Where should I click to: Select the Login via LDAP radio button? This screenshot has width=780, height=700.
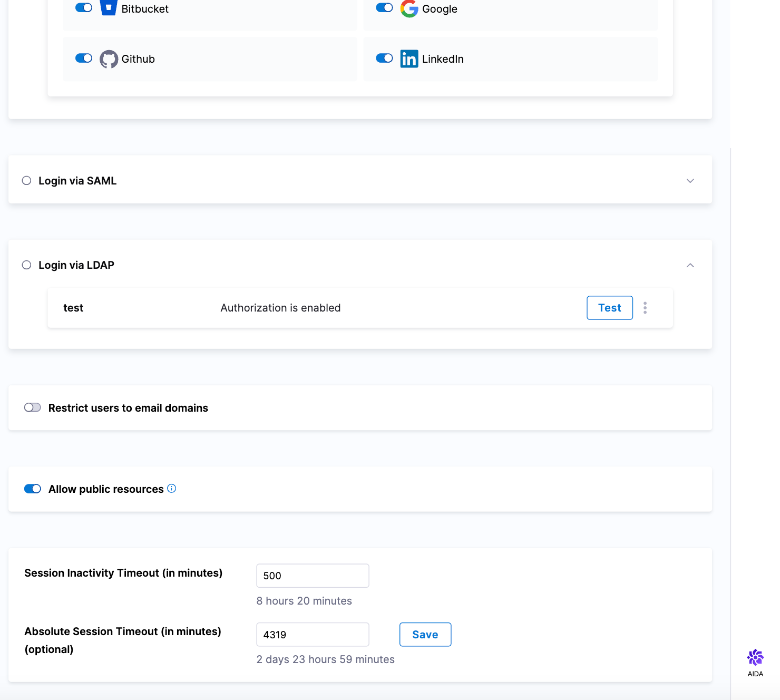coord(27,265)
